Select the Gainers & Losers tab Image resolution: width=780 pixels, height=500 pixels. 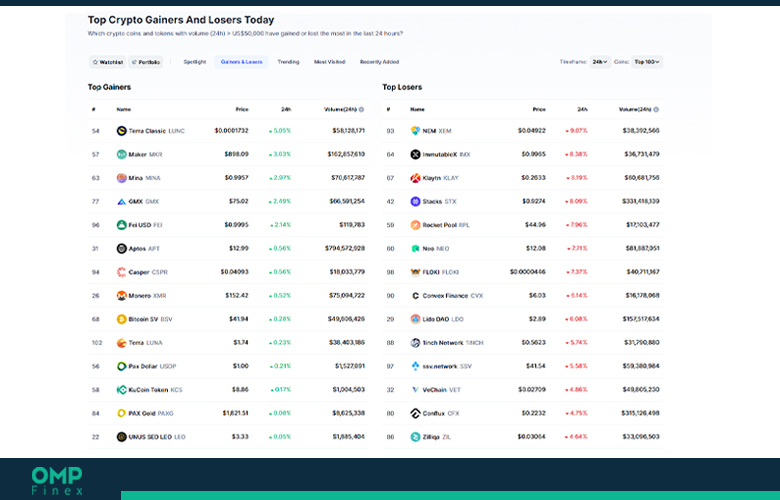(241, 62)
